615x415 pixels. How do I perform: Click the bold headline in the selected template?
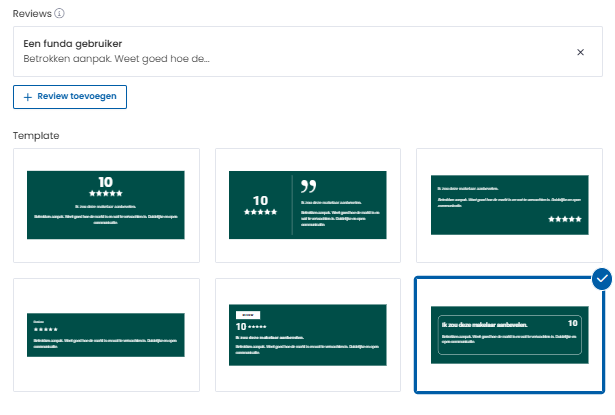click(484, 324)
